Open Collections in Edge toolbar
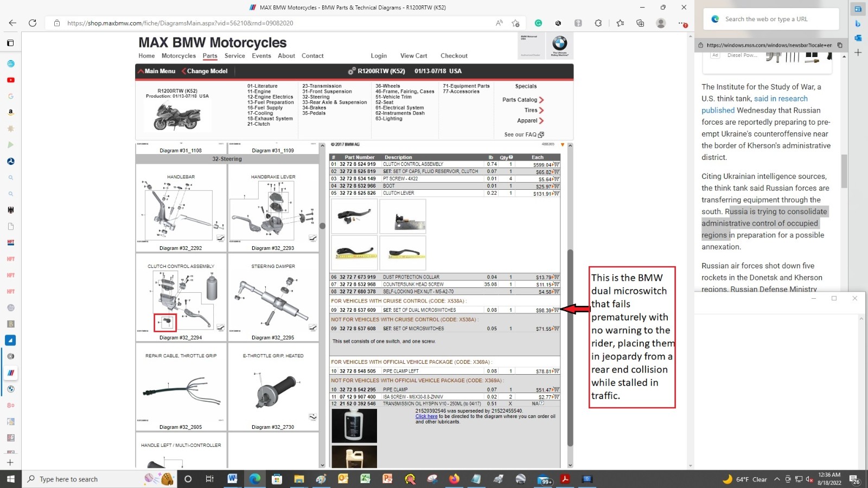 point(640,23)
